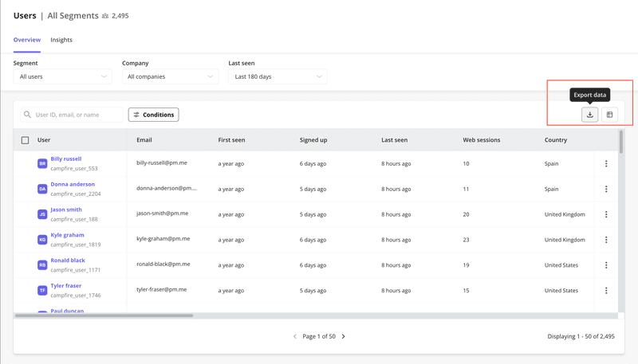Click web sessions value 23 for Kyle graham
The height and width of the screenshot is (364, 638).
click(x=466, y=240)
